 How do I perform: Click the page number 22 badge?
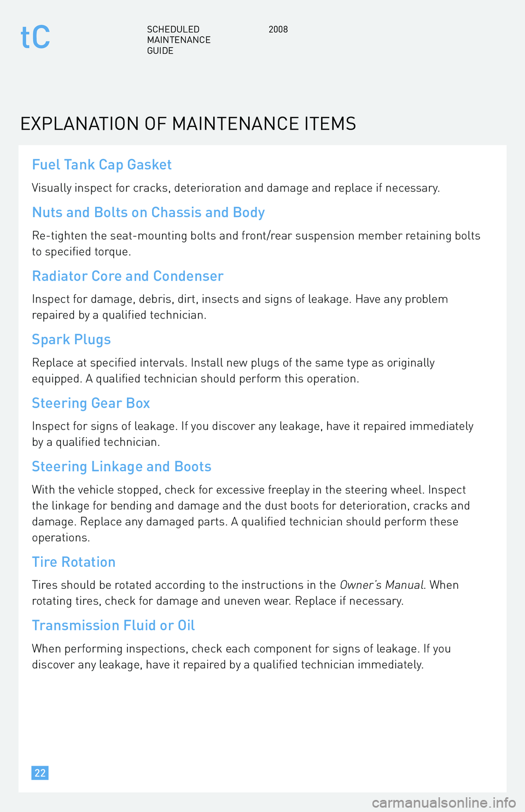point(40,773)
